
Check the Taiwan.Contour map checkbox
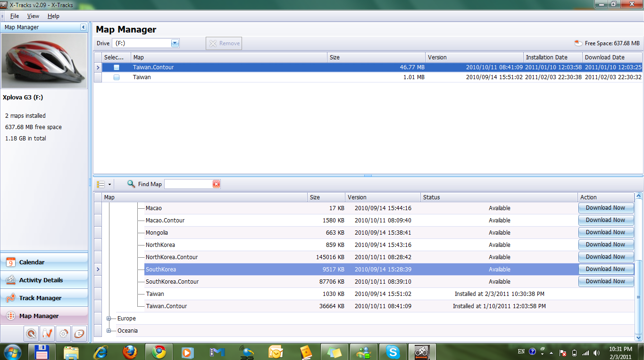117,67
